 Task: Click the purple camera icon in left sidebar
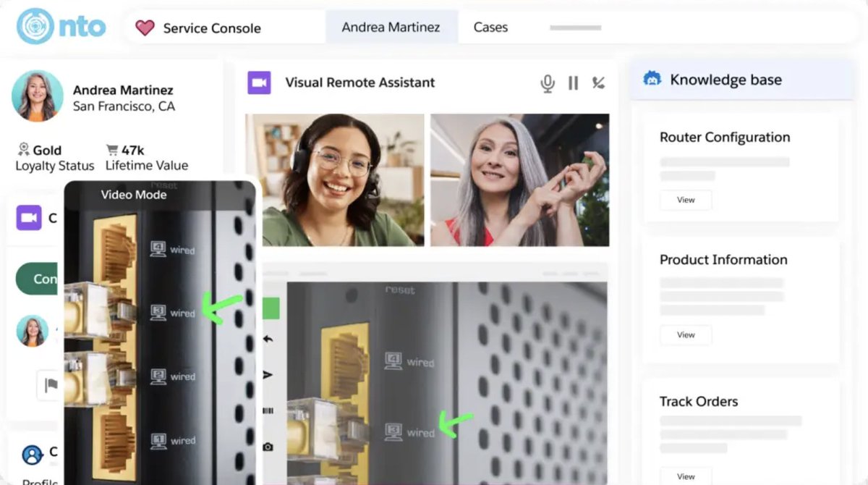point(29,217)
